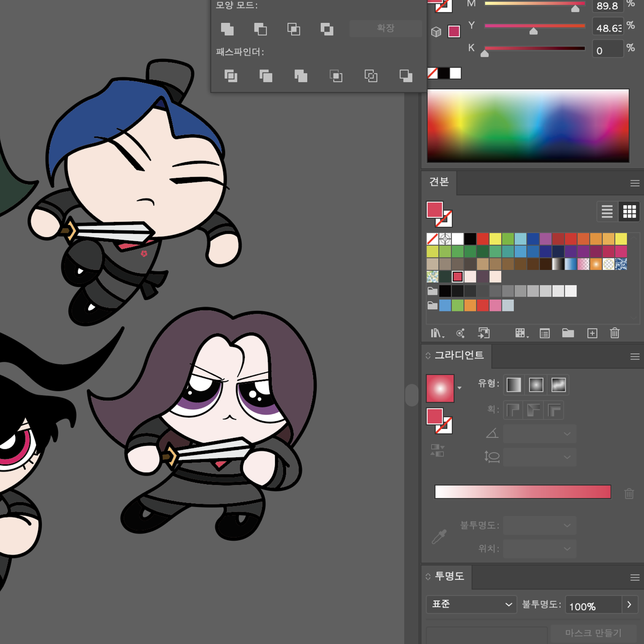Open the 그라디언트 panel options menu
Viewport: 644px width, 644px height.
635,357
